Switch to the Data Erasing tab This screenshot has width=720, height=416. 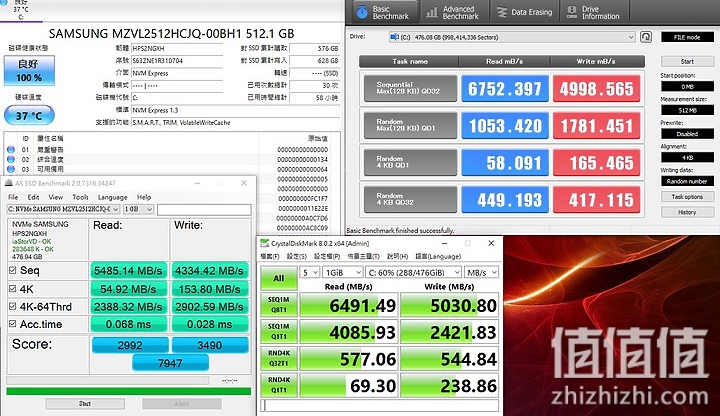tap(524, 12)
